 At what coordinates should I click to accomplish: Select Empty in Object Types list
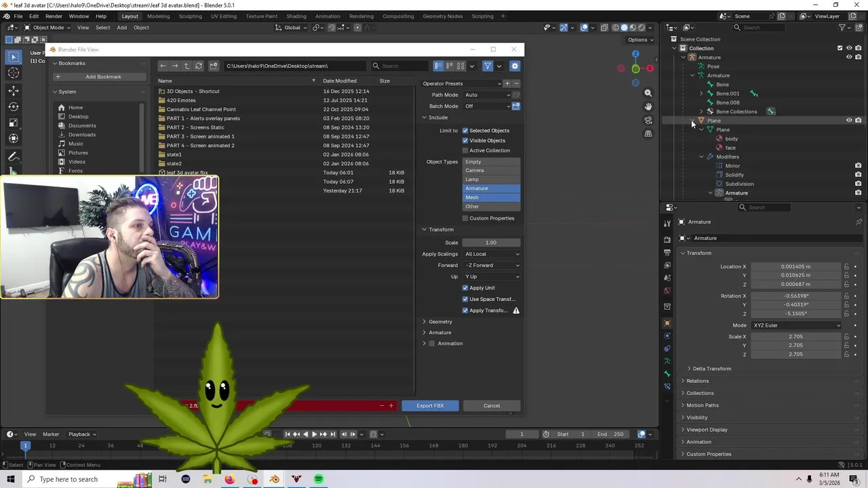492,162
